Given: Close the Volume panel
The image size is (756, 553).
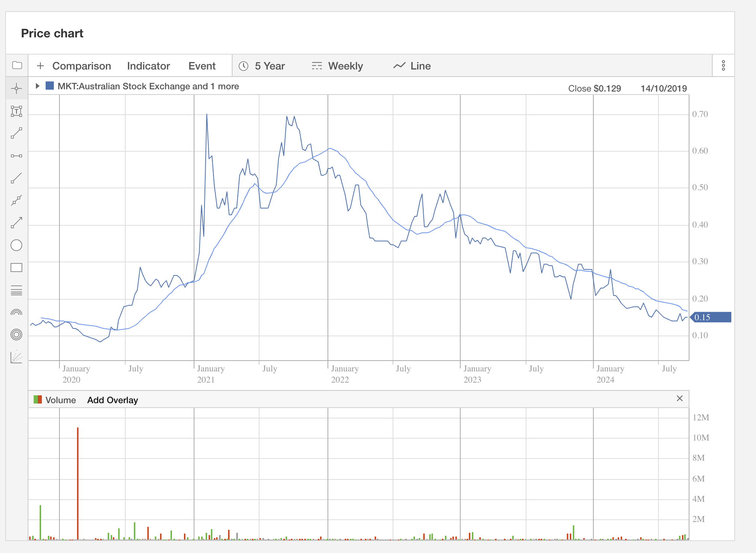Looking at the screenshot, I should [x=679, y=398].
